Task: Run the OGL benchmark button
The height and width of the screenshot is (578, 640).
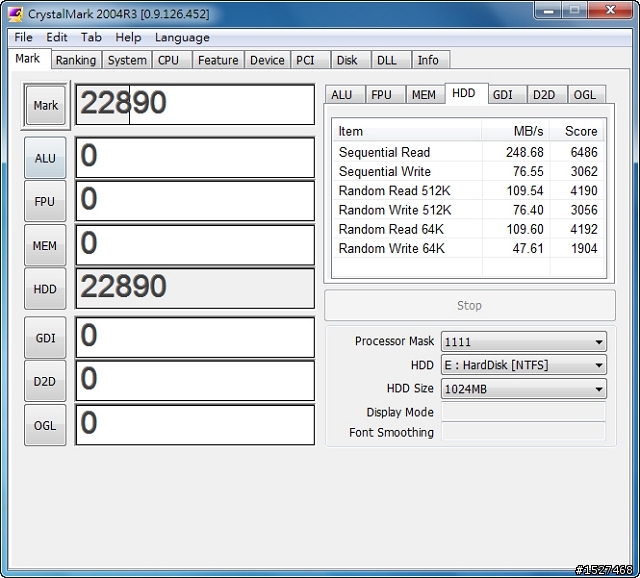Action: tap(45, 425)
